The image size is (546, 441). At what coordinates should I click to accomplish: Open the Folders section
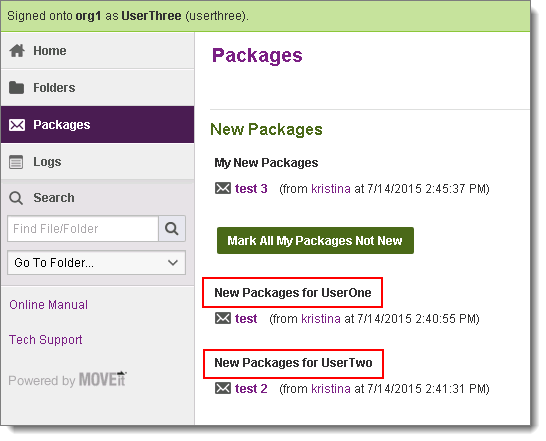[98, 88]
